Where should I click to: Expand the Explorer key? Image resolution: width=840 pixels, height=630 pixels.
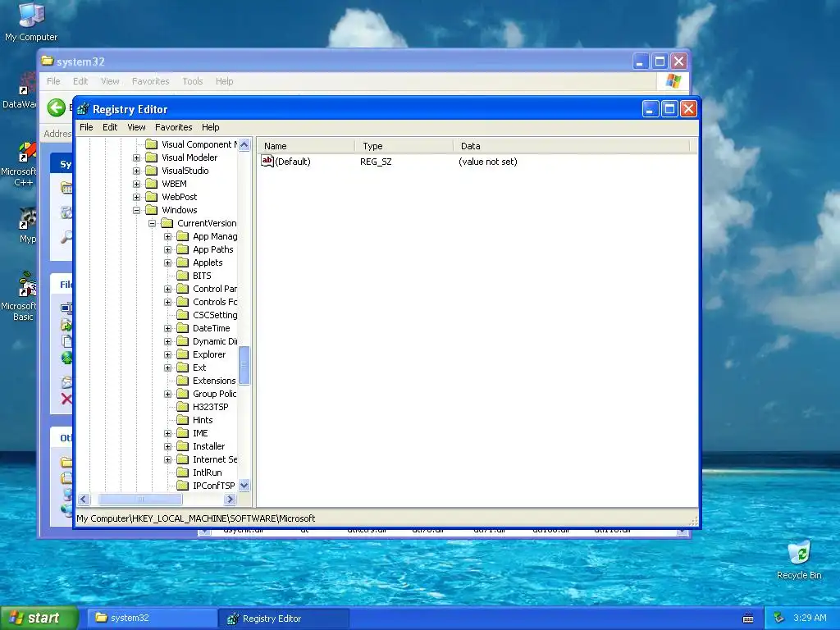(167, 354)
